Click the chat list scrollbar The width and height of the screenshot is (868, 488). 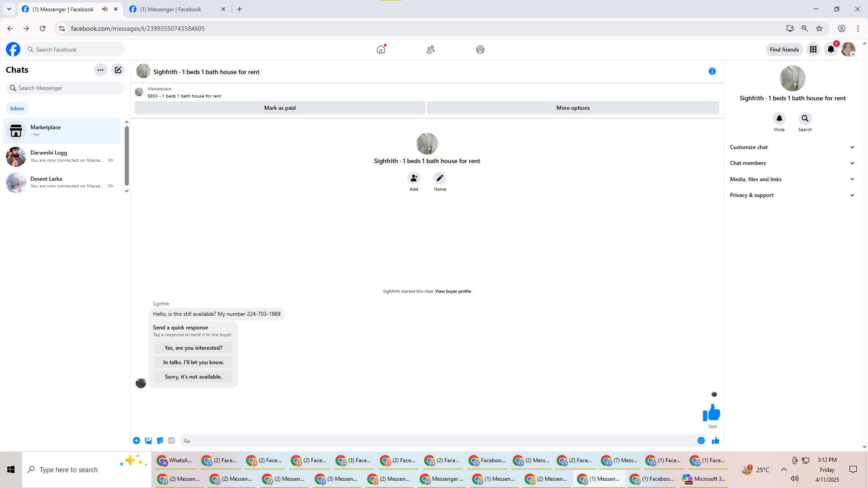(x=127, y=156)
